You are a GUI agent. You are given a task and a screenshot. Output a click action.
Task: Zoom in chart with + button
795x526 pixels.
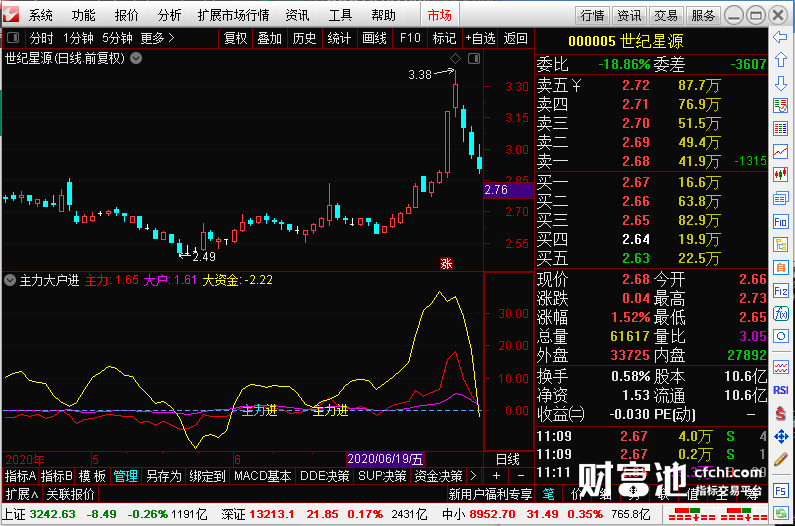point(496,476)
